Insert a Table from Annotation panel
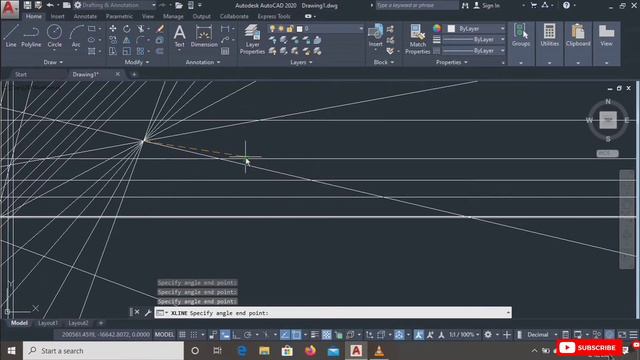640x360 pixels. [225, 51]
